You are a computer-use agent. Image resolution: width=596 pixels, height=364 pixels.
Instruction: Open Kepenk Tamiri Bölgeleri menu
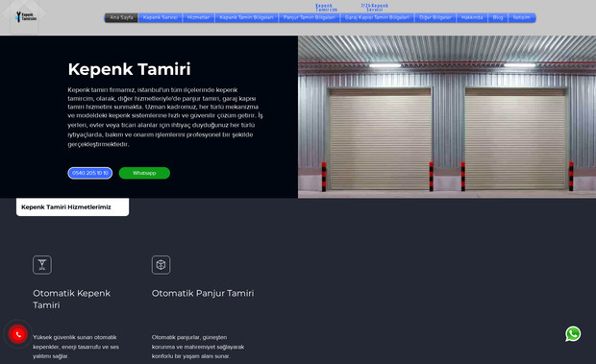[246, 18]
